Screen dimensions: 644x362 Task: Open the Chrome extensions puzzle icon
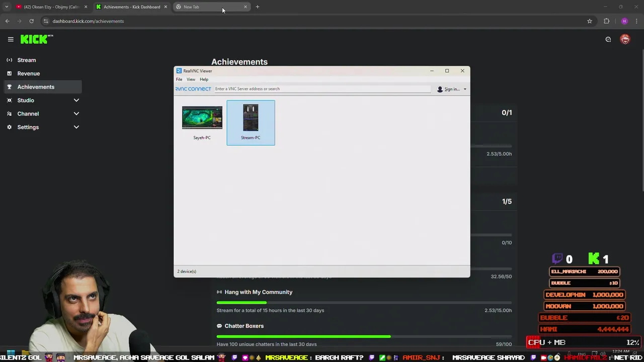tap(606, 21)
